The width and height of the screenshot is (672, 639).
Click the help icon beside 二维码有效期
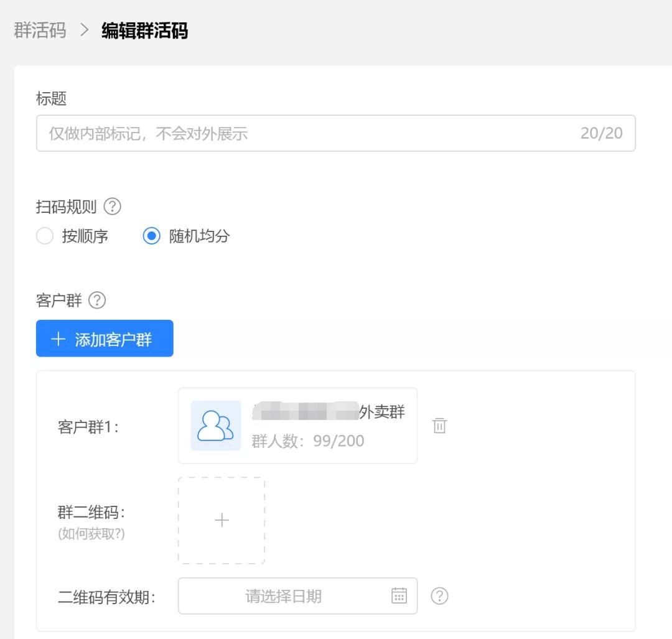coord(440,596)
